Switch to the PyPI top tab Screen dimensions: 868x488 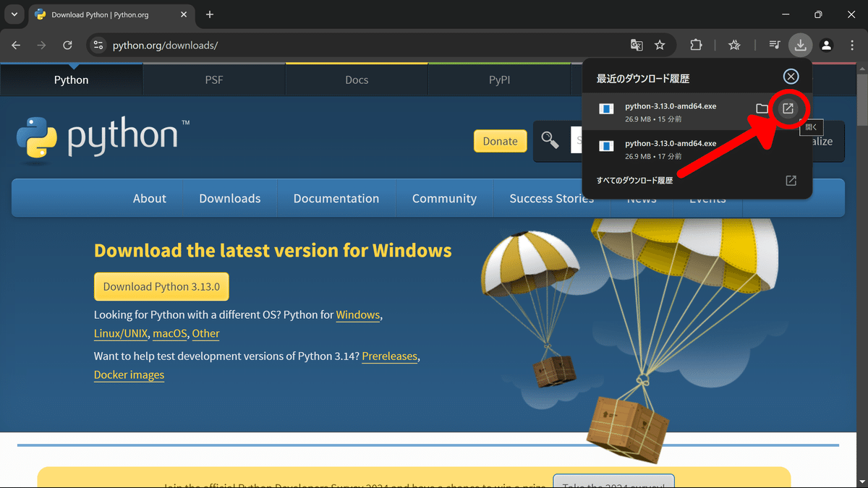(499, 80)
